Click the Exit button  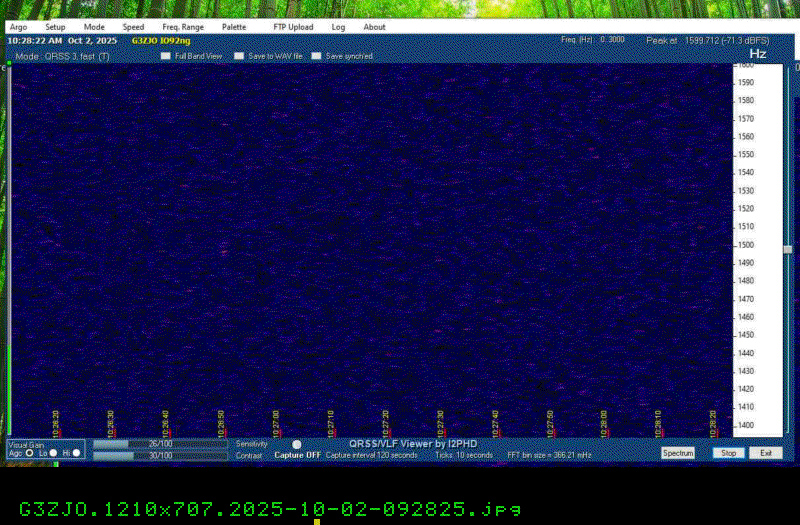765,453
